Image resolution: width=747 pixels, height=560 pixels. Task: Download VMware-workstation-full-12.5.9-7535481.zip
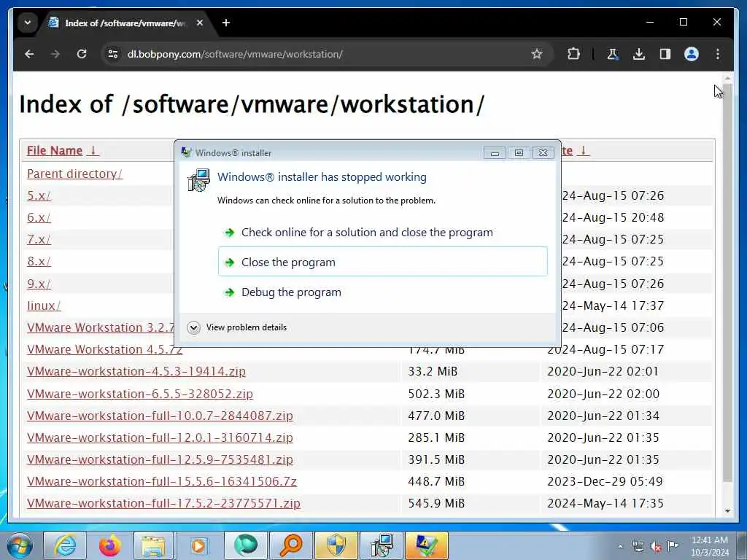[160, 459]
